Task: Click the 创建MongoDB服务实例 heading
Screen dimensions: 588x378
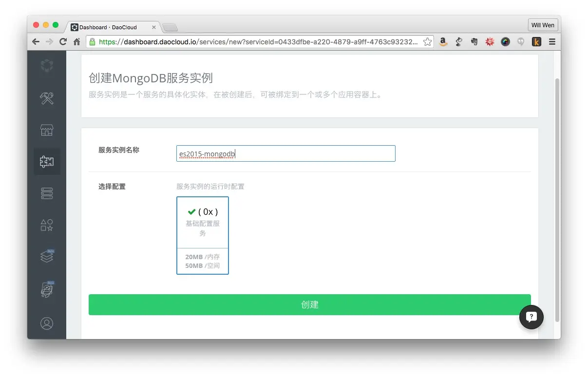Action: pos(151,78)
